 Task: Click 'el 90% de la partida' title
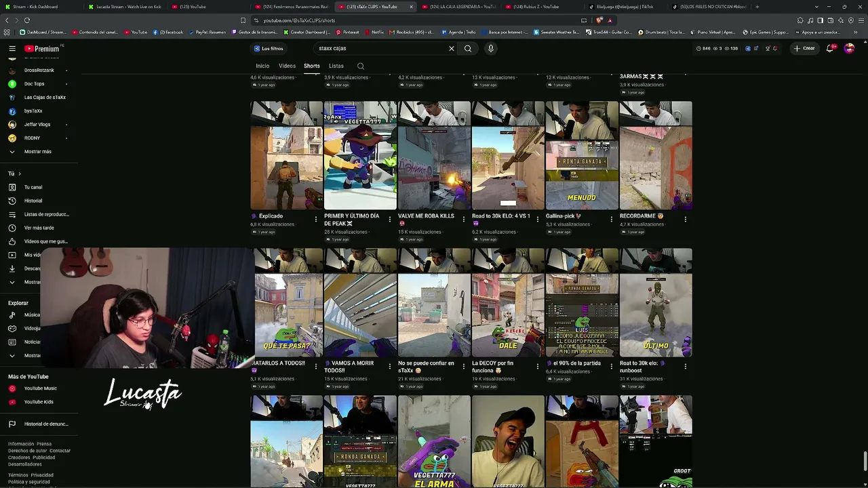pos(574,363)
